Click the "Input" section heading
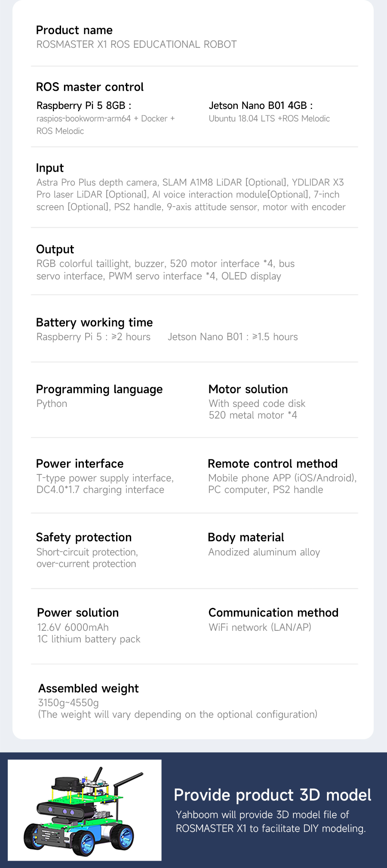 (x=50, y=168)
